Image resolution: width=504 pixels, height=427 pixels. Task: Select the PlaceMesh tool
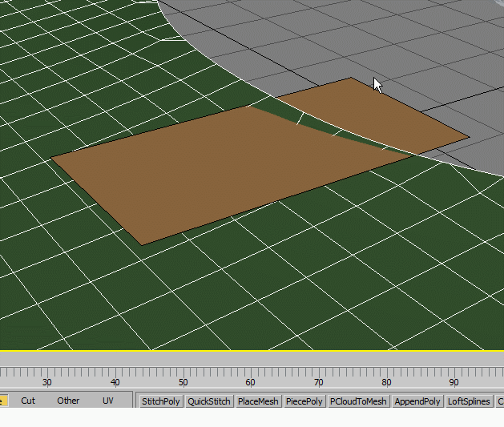coord(257,401)
